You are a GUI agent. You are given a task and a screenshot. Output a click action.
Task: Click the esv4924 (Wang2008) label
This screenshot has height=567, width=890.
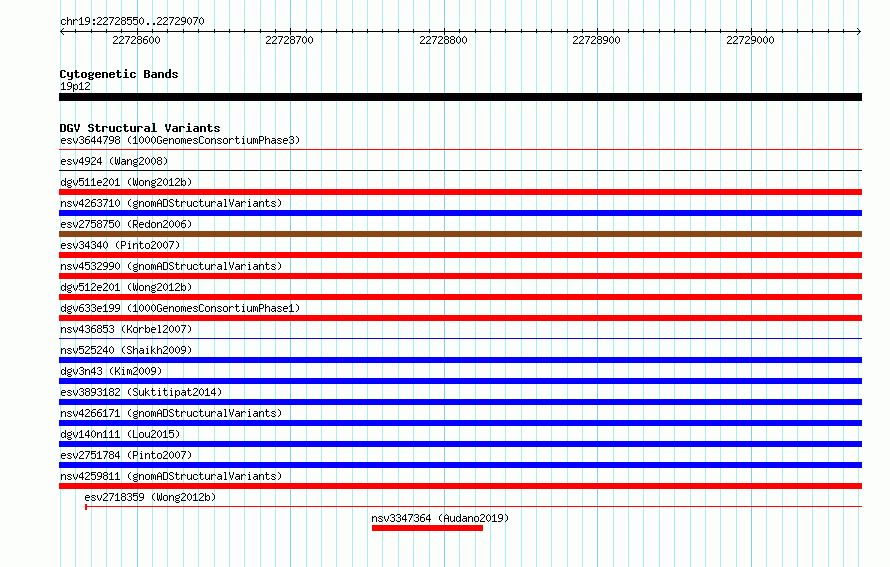[114, 161]
